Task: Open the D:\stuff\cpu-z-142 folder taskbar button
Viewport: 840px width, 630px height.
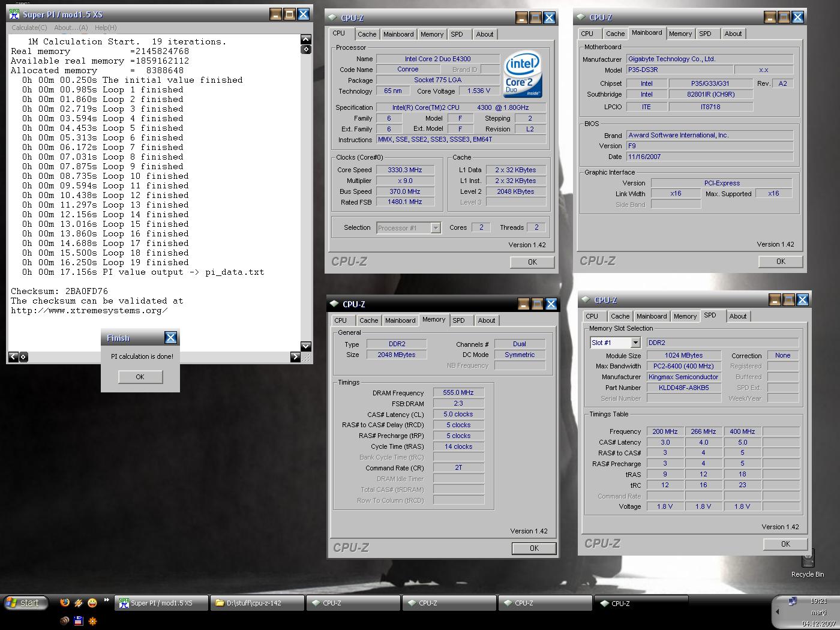Action: (x=257, y=603)
